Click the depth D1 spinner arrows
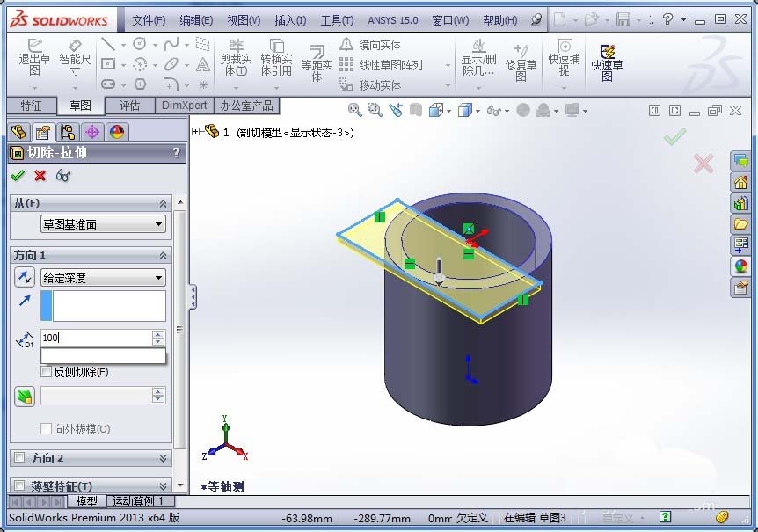Screen dimensions: 758x532 [x=158, y=338]
